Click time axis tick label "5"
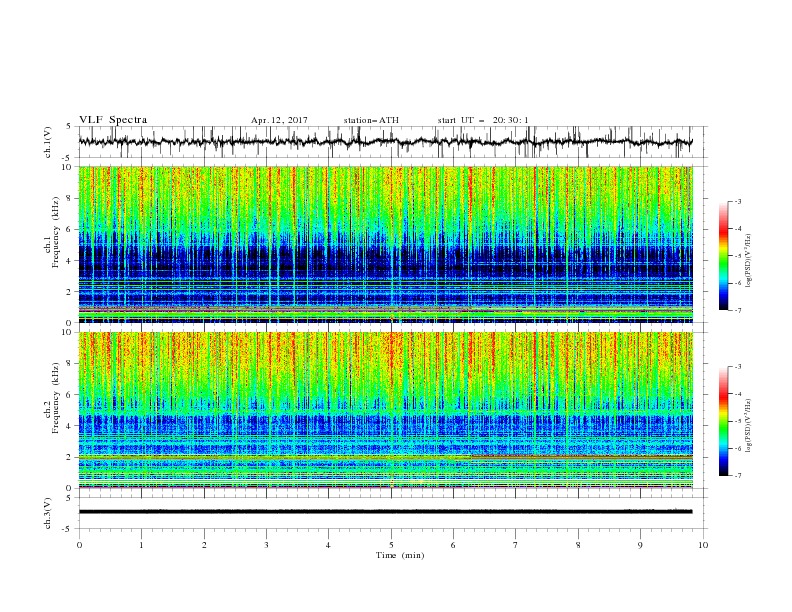The image size is (792, 612). tap(391, 545)
